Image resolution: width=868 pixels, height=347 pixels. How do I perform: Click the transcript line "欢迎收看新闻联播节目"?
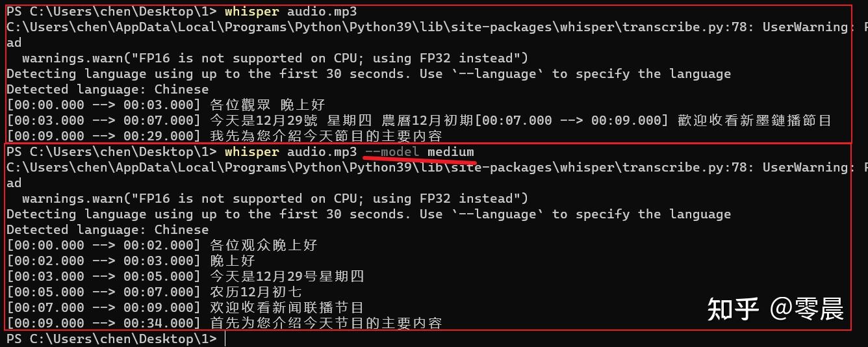click(287, 307)
